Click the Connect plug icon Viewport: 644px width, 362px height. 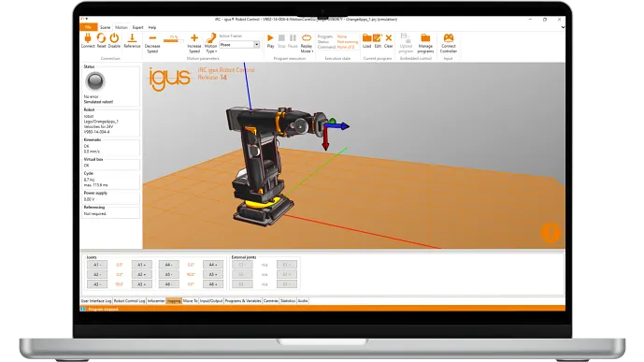(x=88, y=38)
